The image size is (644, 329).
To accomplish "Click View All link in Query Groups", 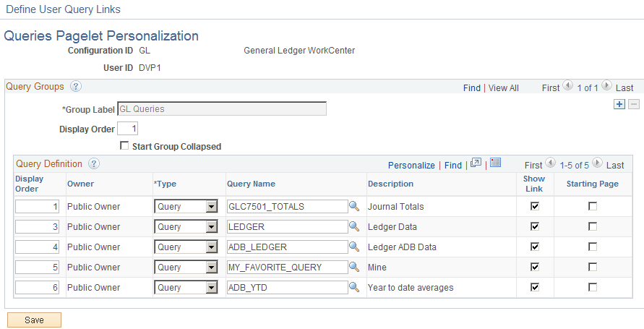I will pos(504,88).
